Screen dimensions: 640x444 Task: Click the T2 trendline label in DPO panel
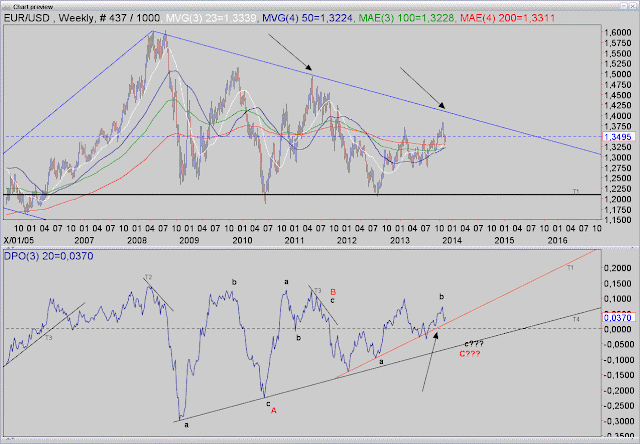click(x=148, y=277)
